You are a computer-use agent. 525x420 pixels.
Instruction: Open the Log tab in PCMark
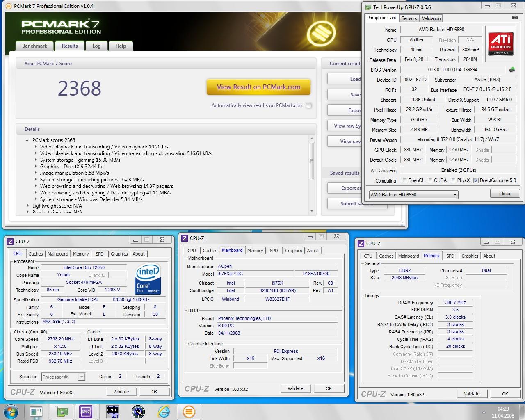(x=96, y=46)
